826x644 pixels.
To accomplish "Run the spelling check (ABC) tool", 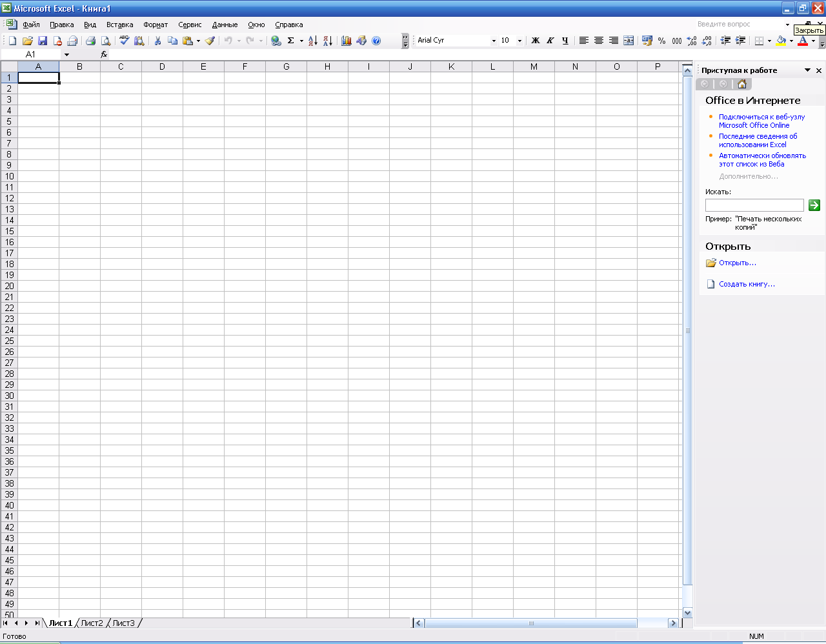I will [x=124, y=41].
